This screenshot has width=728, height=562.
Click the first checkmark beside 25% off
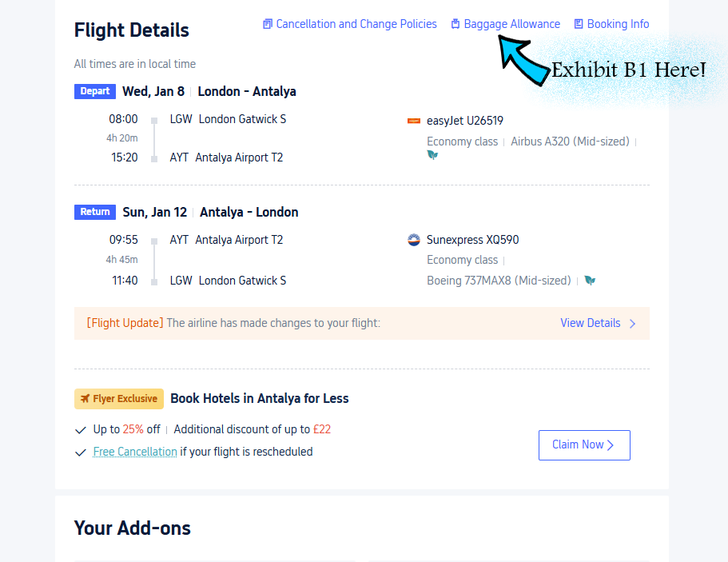(81, 430)
